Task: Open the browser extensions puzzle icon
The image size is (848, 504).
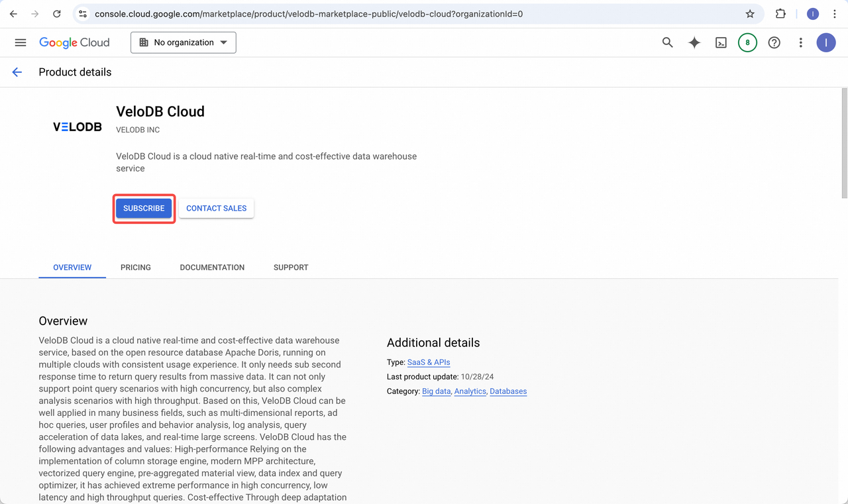Action: point(780,13)
